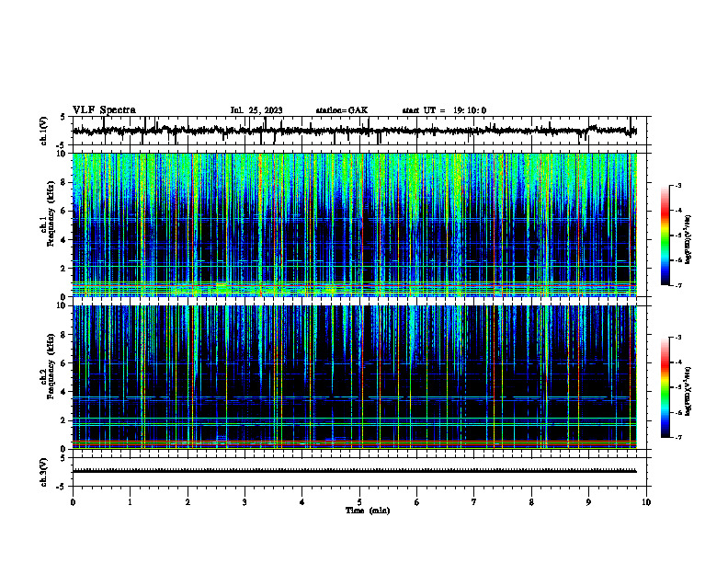The image size is (728, 563).
Task: Select the ch.1 color scale bar
Action: click(x=665, y=236)
